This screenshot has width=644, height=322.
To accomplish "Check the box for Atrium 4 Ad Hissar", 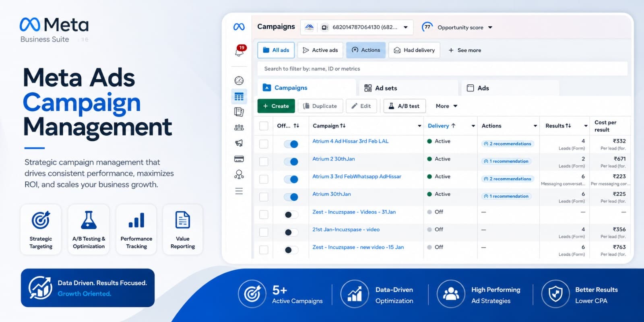I will pyautogui.click(x=264, y=144).
